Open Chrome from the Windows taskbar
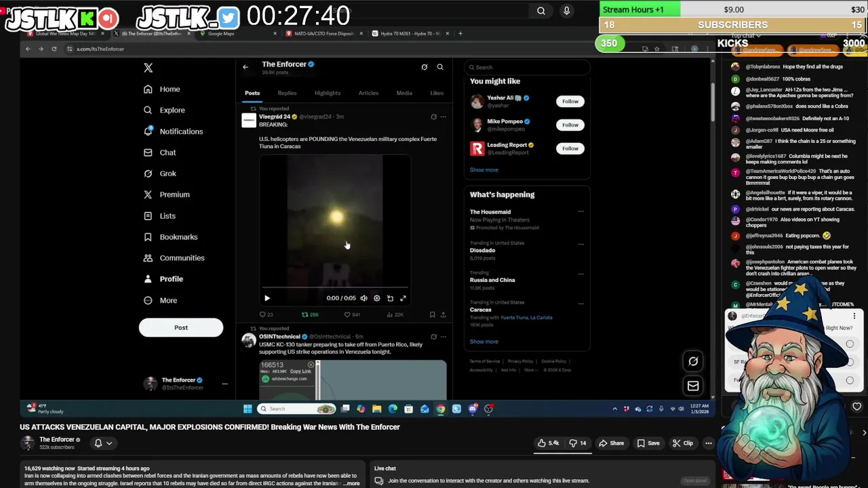 [441, 409]
